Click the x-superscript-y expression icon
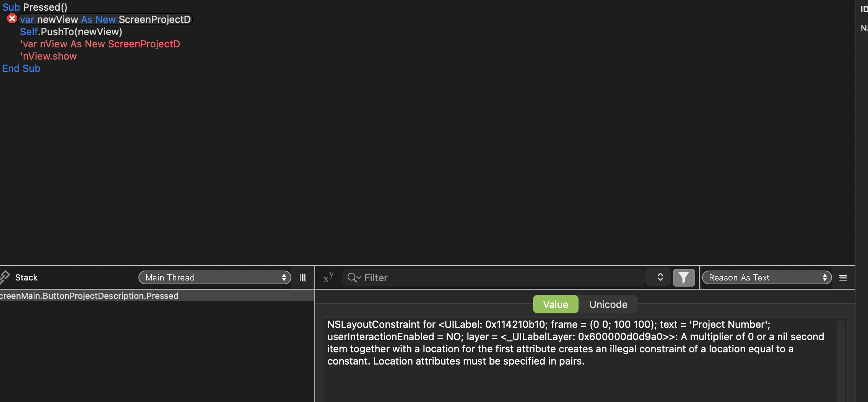The width and height of the screenshot is (868, 402). coord(328,277)
